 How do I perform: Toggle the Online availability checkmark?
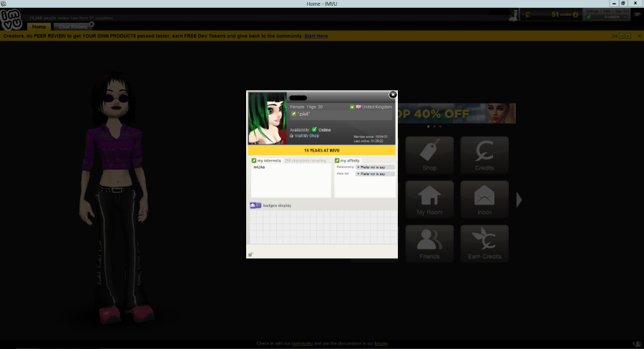[x=314, y=129]
